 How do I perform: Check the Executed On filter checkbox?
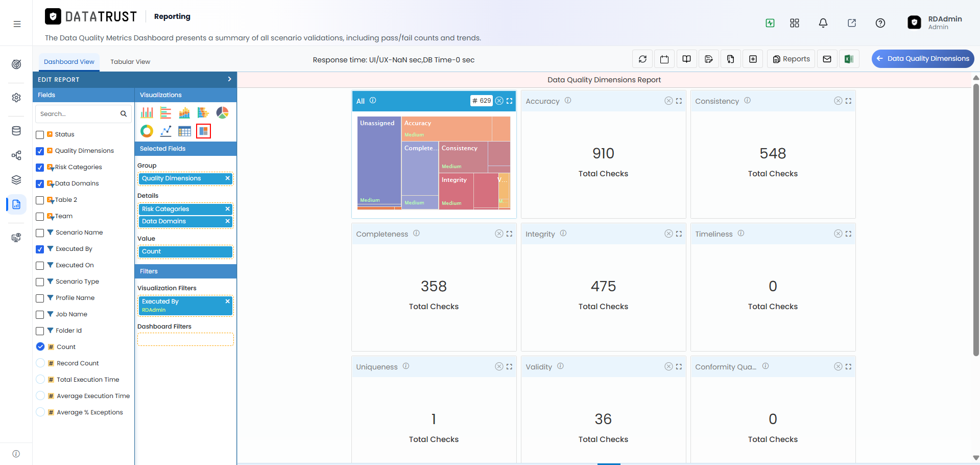tap(40, 266)
